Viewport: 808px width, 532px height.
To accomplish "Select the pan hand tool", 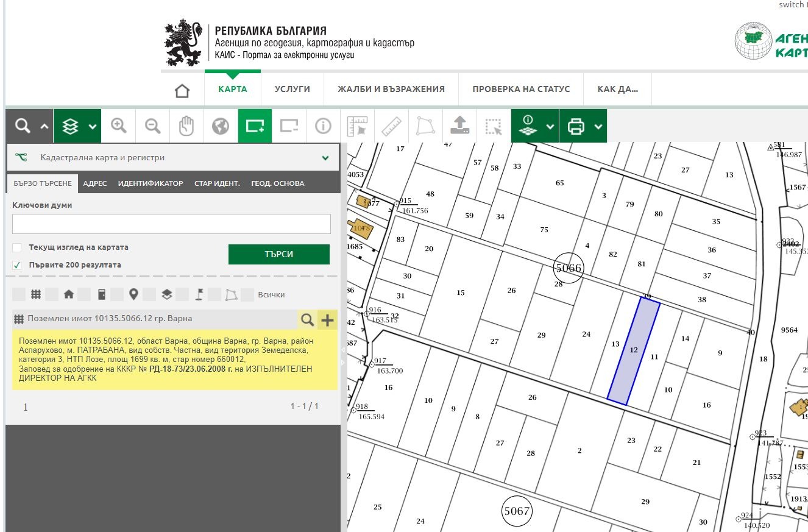I will [x=186, y=126].
